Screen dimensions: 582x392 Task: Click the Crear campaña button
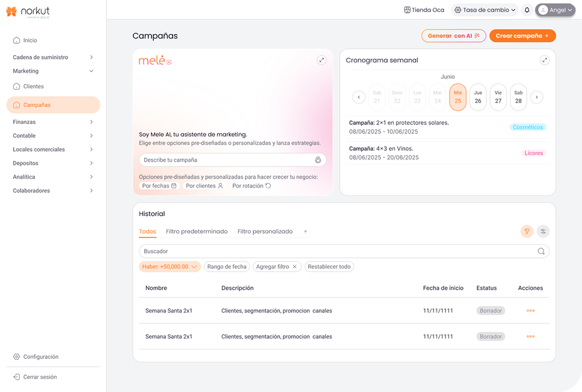522,36
